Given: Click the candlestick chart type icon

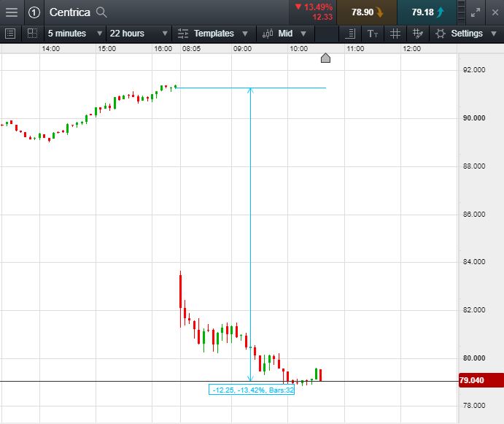Looking at the screenshot, I should coord(268,34).
